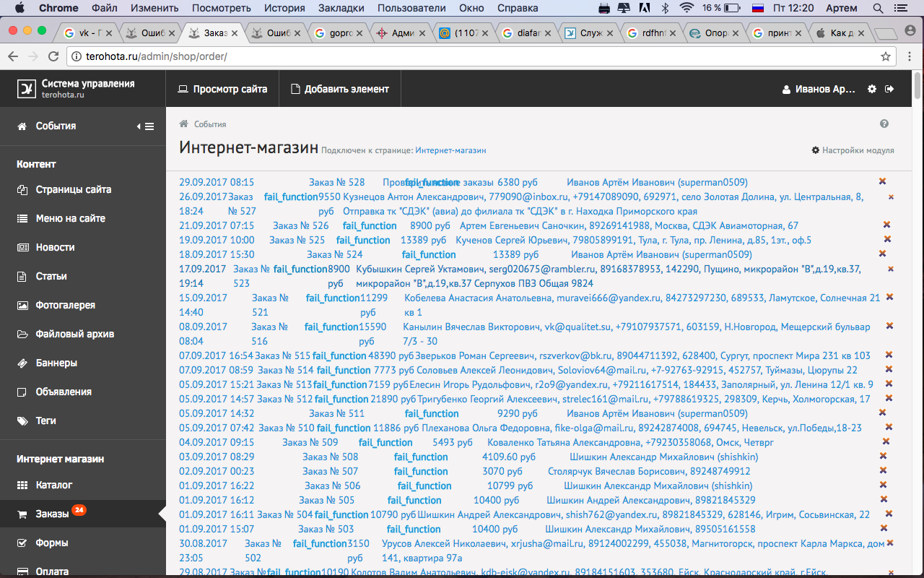Viewport: 924px width, 578px height.
Task: Open the Photo gallery section (Фотогалерея)
Action: click(x=65, y=305)
